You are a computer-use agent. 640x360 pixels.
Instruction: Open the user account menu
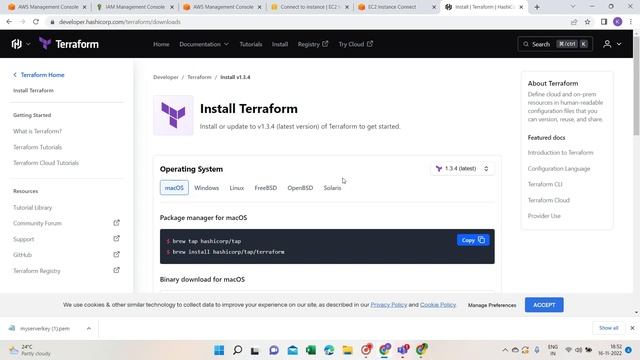[x=612, y=44]
